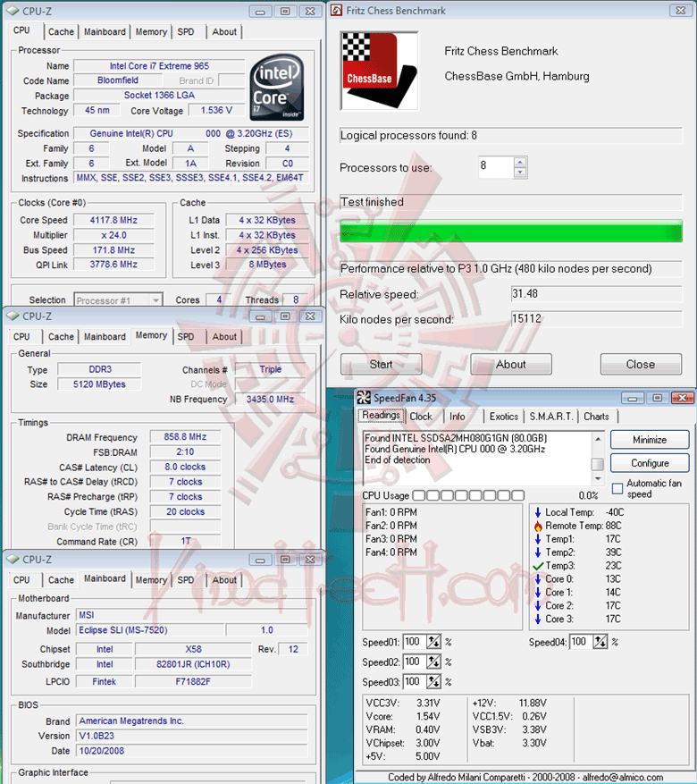
Task: Click the Temp3 green checkmark icon
Action: 538,566
